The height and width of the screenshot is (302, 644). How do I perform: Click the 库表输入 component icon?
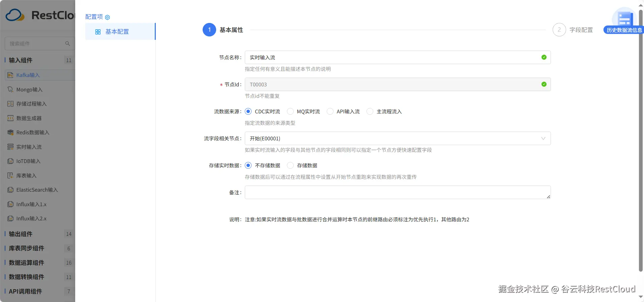click(x=10, y=175)
